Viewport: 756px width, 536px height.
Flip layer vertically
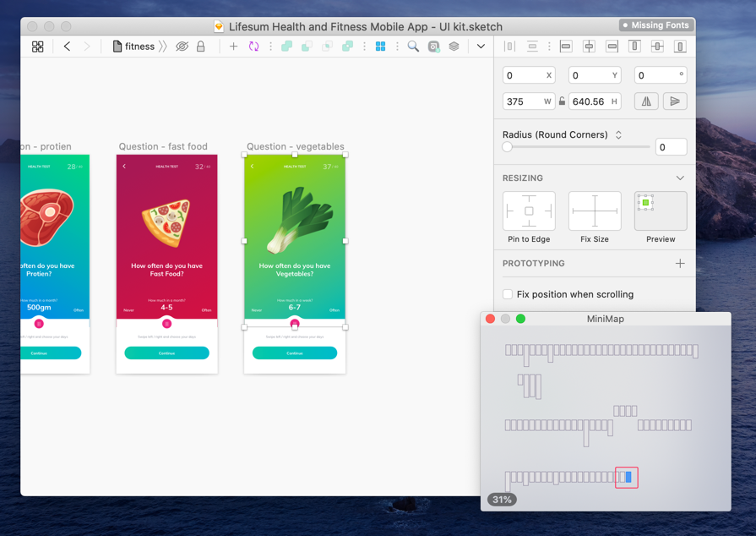pos(675,101)
